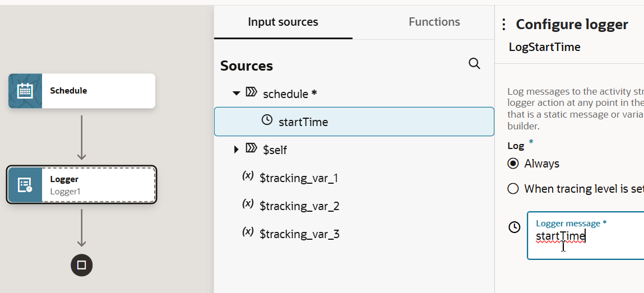Viewport: 644px width, 293px height.
Task: Click the clock icon beside Logger message
Action: tap(514, 227)
